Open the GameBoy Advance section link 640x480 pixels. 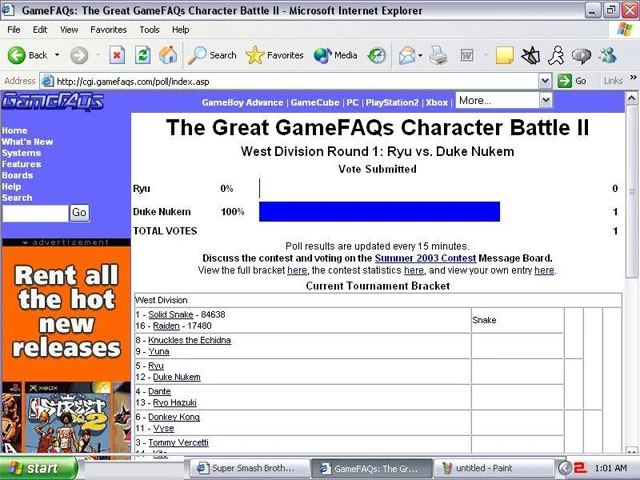[x=242, y=102]
